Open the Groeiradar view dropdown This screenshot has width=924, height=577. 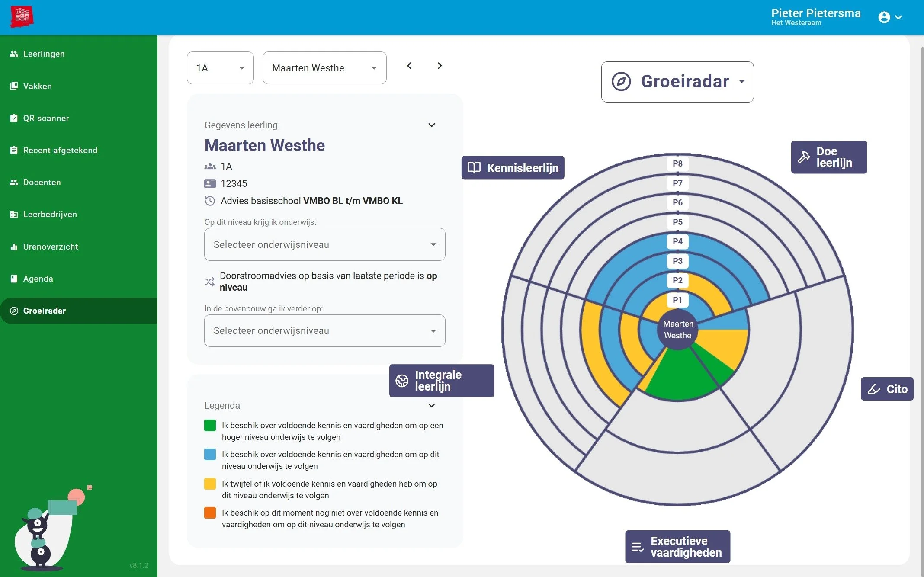click(677, 82)
